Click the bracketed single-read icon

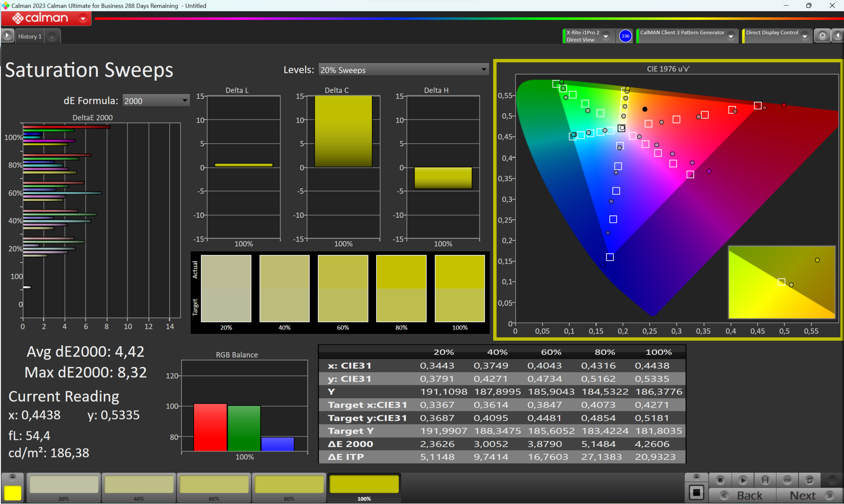(x=765, y=480)
